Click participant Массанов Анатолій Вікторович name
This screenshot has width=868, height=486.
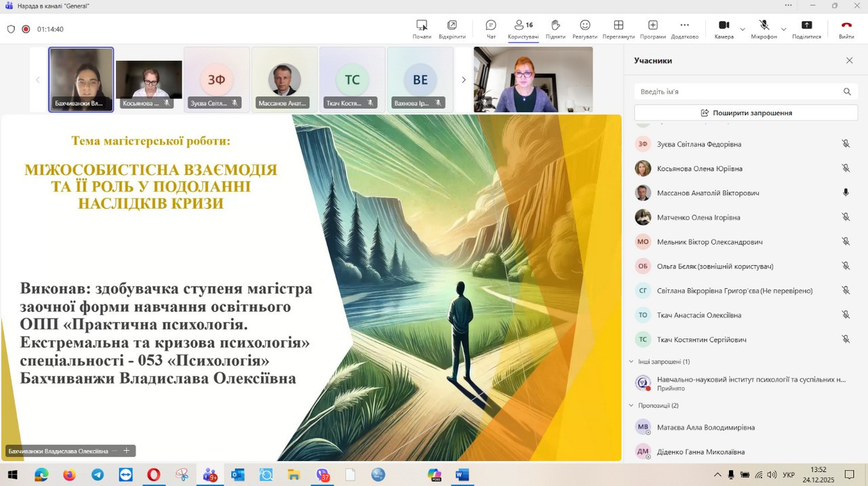pos(708,193)
